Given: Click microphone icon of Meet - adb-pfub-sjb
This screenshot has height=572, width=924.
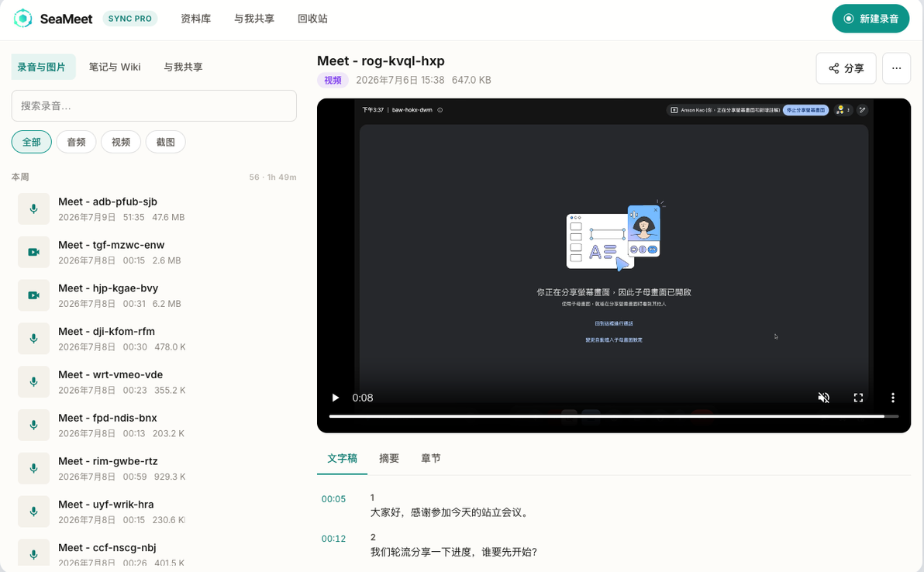Looking at the screenshot, I should click(33, 208).
